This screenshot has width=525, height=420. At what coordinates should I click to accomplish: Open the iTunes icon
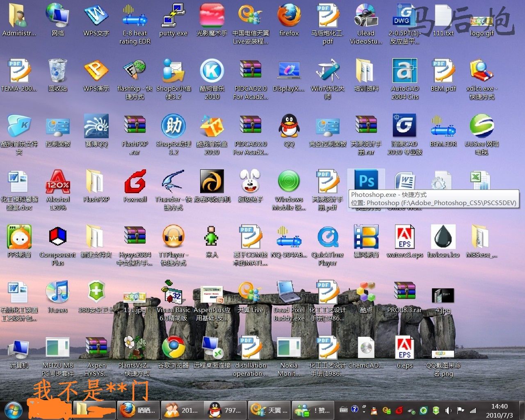pyautogui.click(x=58, y=292)
